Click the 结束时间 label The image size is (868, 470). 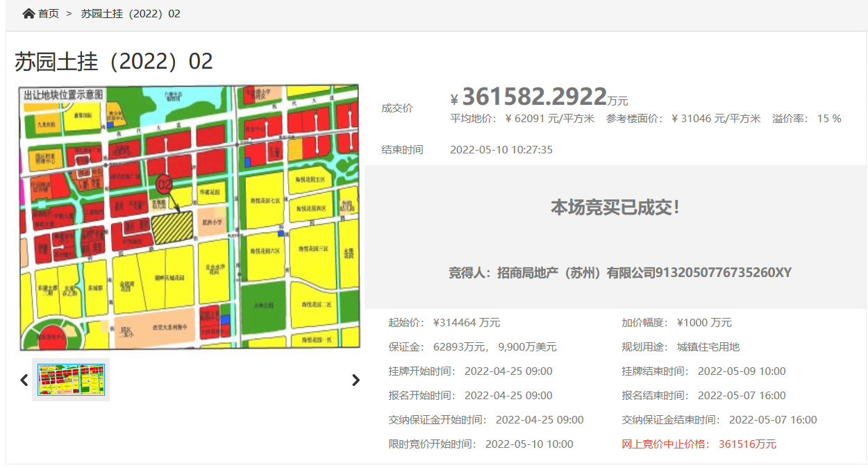point(402,150)
